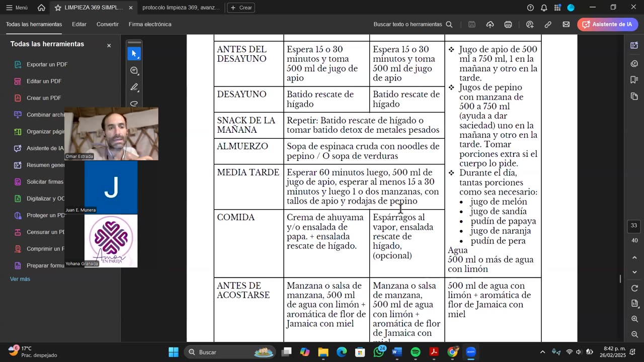Click Omar Estrada video thumbnail
644x362 pixels.
[x=111, y=134]
